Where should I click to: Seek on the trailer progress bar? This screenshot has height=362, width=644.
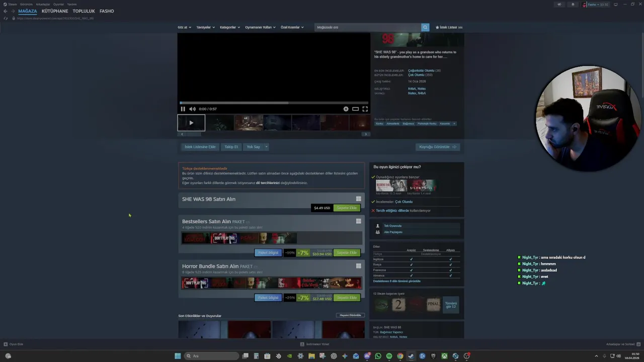[x=274, y=103]
